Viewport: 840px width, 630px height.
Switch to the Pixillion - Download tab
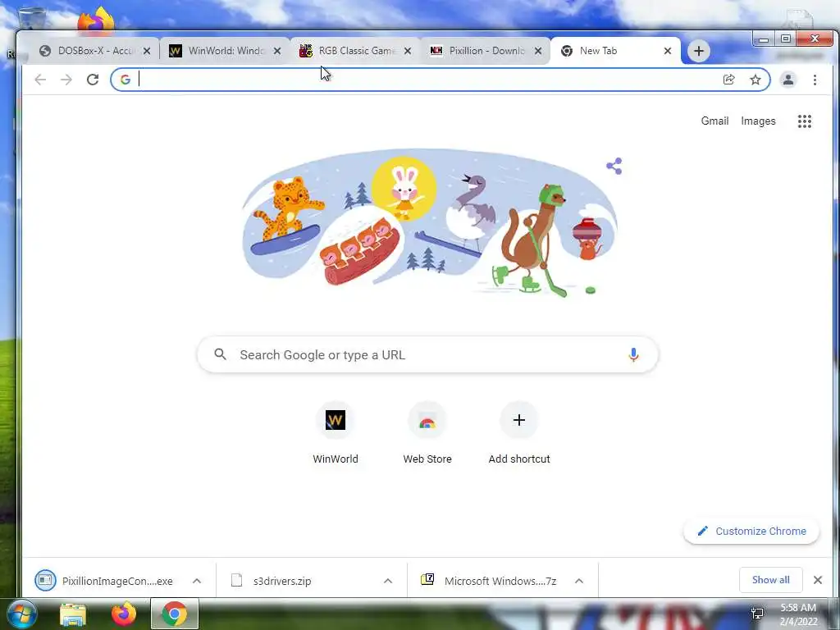[x=479, y=51]
